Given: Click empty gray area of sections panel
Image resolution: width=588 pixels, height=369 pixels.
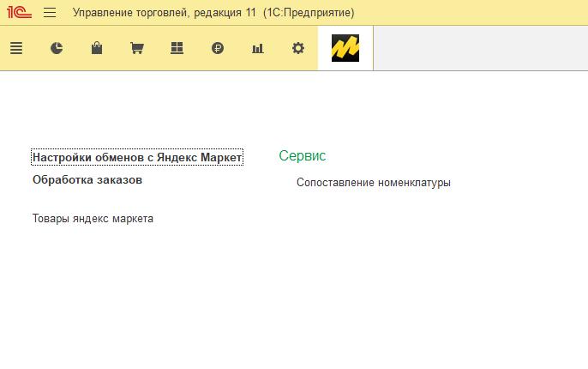Looking at the screenshot, I should 480,48.
